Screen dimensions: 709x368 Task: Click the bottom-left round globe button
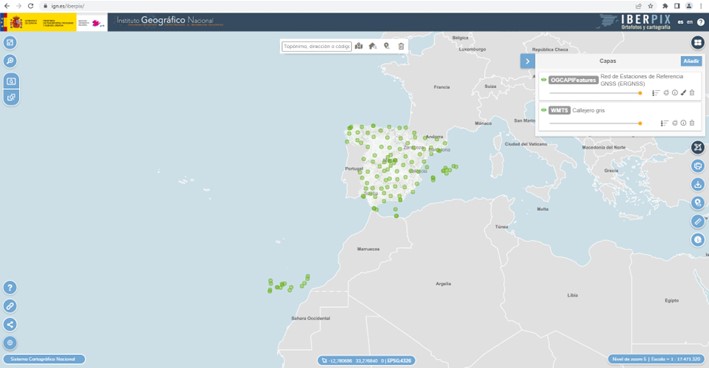click(10, 343)
